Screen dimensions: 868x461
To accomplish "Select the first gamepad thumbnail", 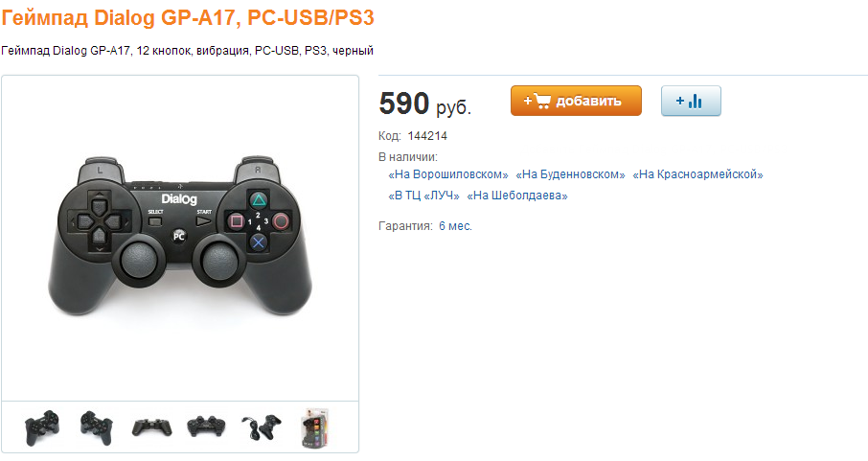I will point(42,427).
